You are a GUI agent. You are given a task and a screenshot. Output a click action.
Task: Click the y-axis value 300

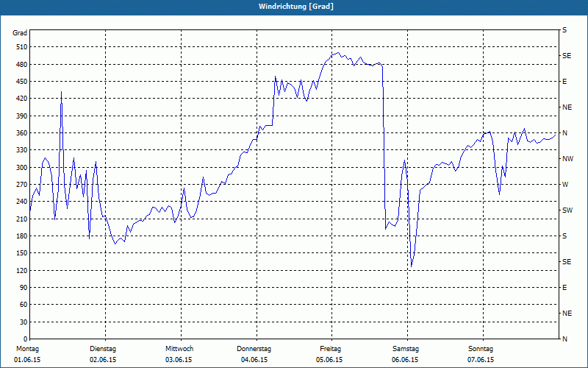pyautogui.click(x=22, y=168)
